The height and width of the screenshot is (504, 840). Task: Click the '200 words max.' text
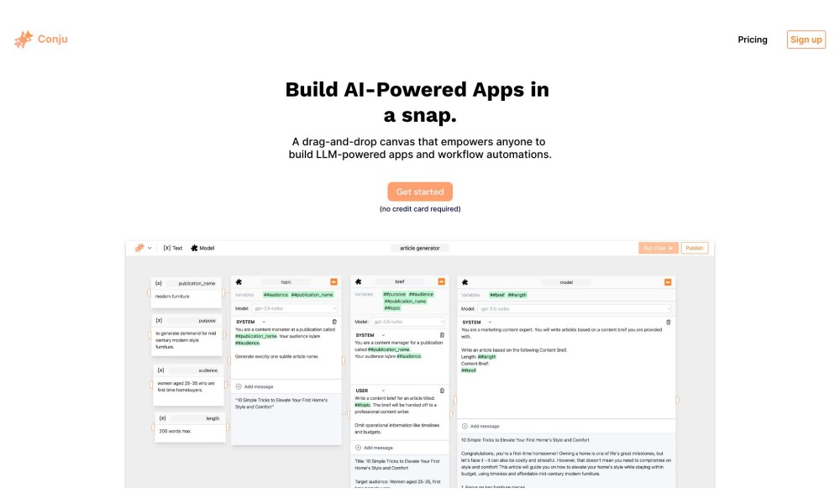point(176,431)
